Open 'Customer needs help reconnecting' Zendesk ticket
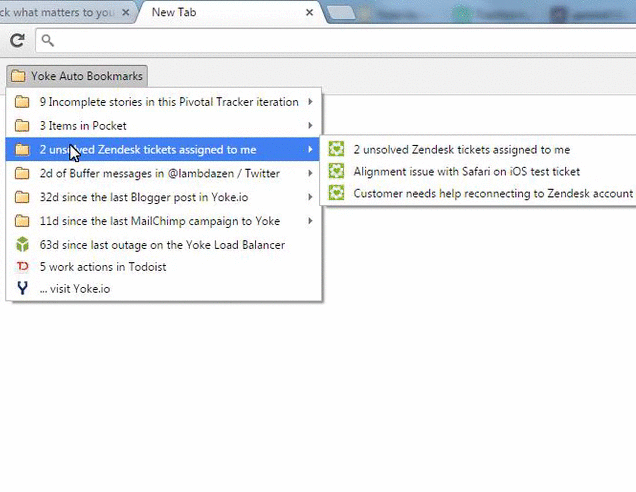636x492 pixels. coord(478,193)
